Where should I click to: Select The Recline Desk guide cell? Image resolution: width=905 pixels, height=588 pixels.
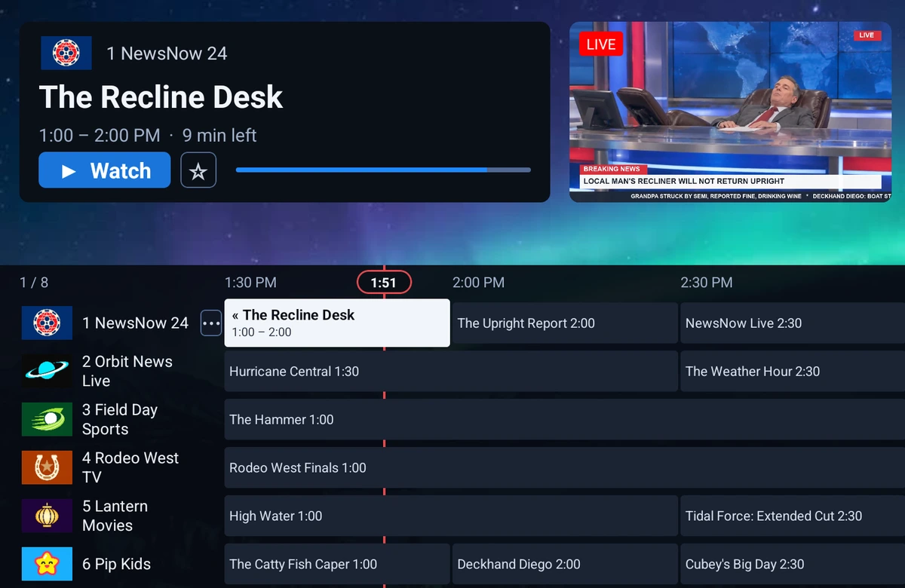coord(337,323)
